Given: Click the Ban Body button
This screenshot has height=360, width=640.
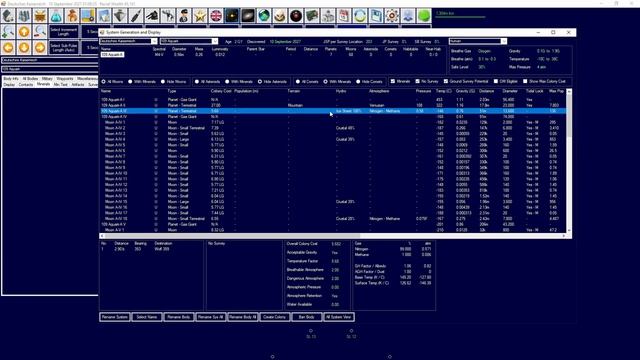Looking at the screenshot, I should (x=307, y=317).
